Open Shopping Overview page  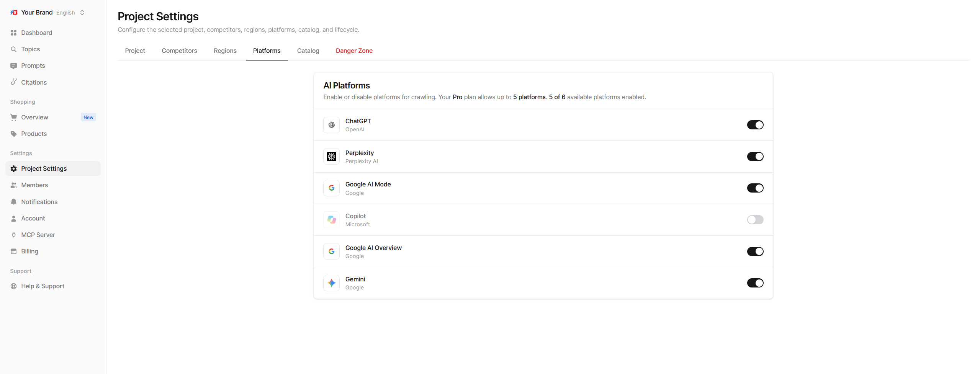point(53,118)
